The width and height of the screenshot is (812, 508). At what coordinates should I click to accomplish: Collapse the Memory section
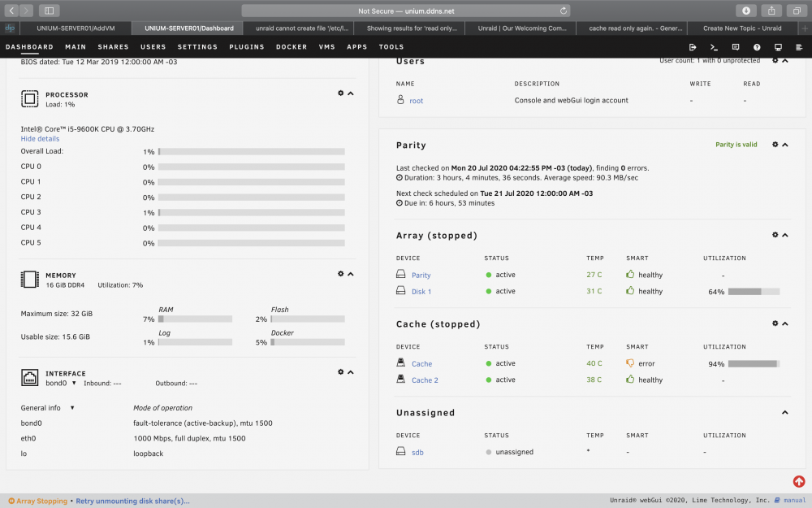coord(351,274)
